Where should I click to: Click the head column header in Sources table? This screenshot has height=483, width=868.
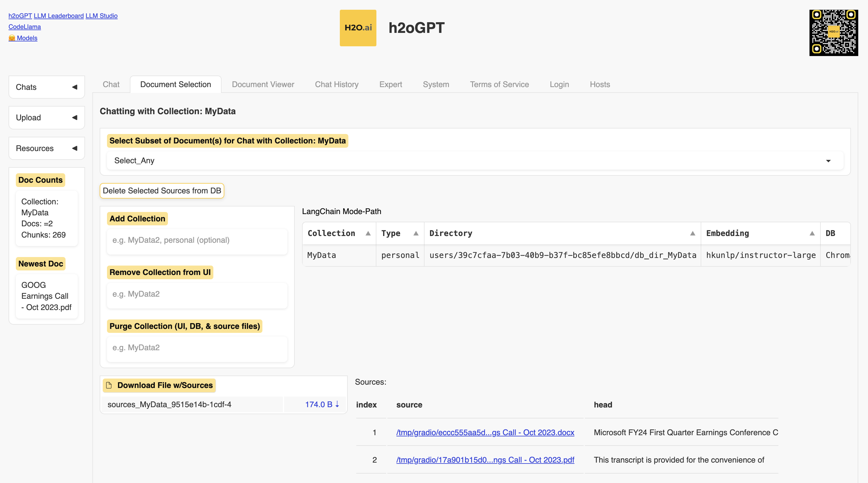pyautogui.click(x=603, y=404)
